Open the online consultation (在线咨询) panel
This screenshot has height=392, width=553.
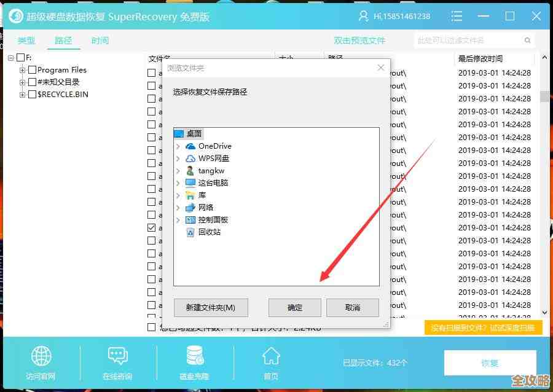pyautogui.click(x=117, y=363)
